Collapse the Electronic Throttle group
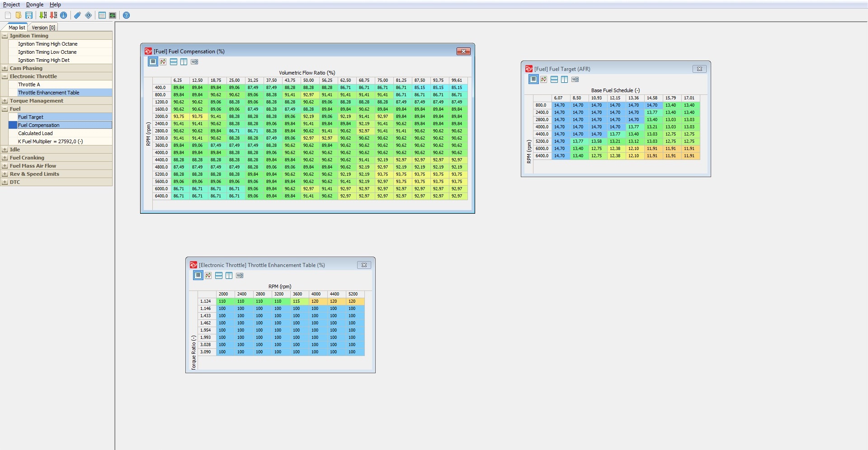 click(x=5, y=76)
